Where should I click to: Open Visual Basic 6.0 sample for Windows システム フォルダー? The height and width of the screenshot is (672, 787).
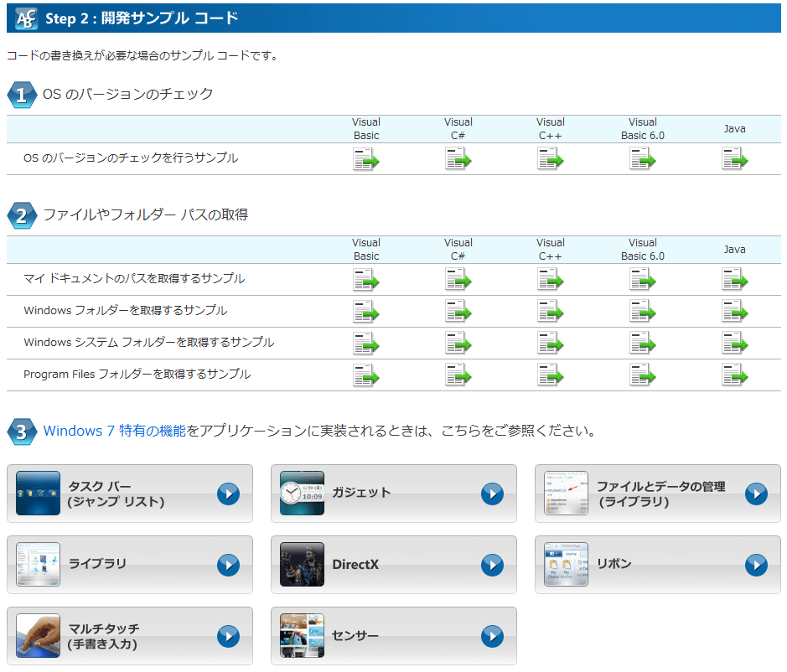click(x=642, y=343)
